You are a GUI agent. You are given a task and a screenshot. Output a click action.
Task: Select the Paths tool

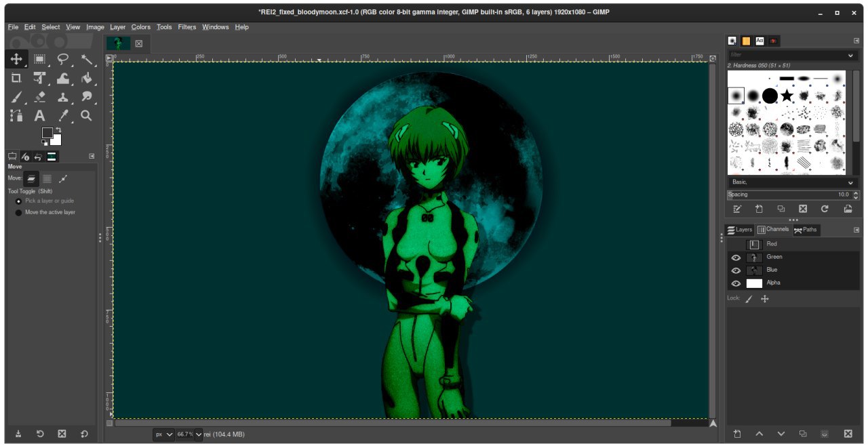(x=17, y=116)
